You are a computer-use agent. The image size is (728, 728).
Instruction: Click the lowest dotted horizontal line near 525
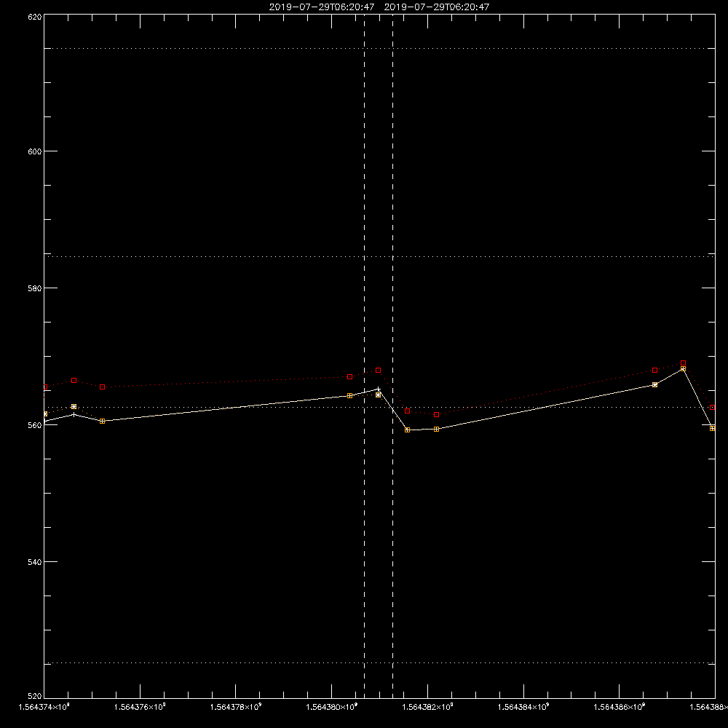click(x=380, y=663)
